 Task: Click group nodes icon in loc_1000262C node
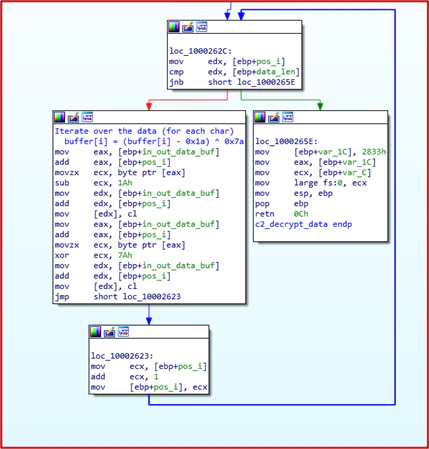(202, 27)
